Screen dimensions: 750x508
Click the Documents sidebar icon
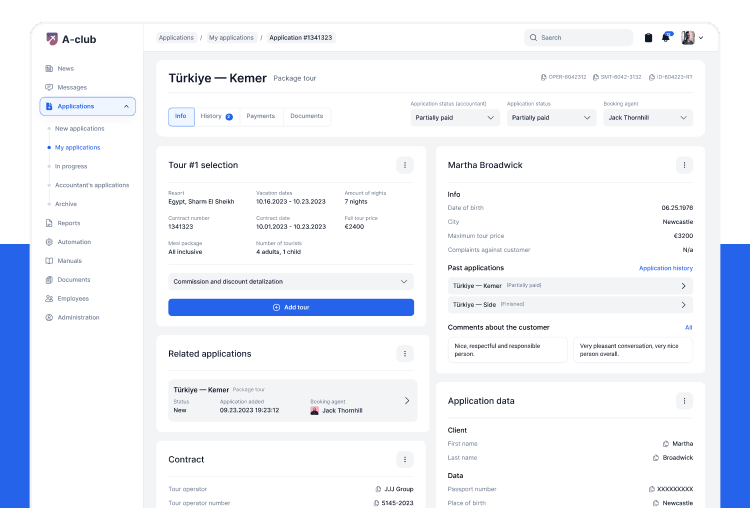pos(49,280)
